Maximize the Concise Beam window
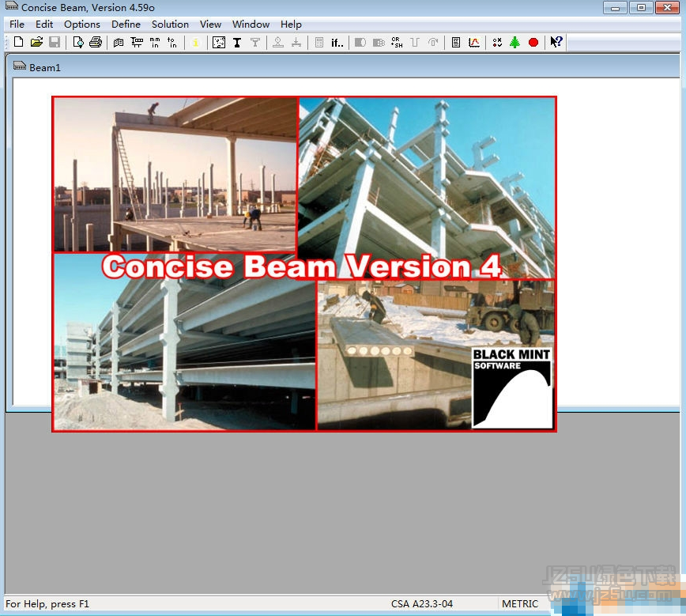 pyautogui.click(x=641, y=7)
